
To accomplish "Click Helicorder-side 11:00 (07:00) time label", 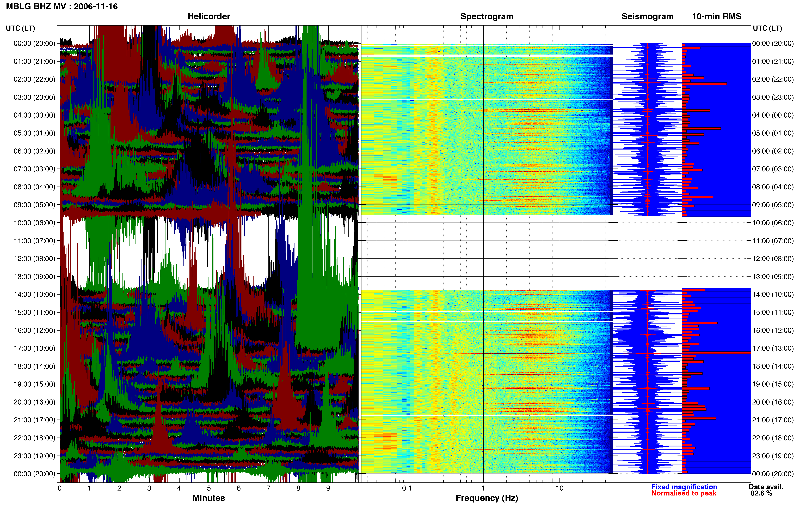I will (x=34, y=241).
